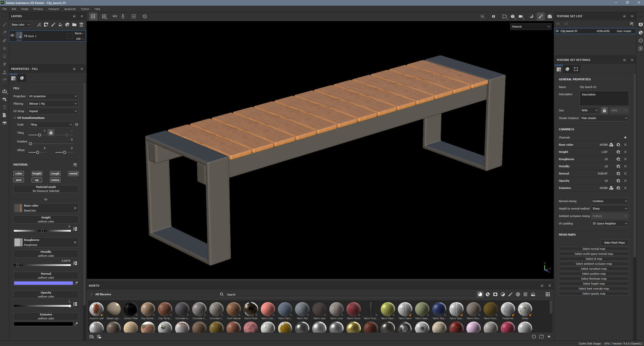
Task: Click the Metallic value slider
Action: (42, 265)
